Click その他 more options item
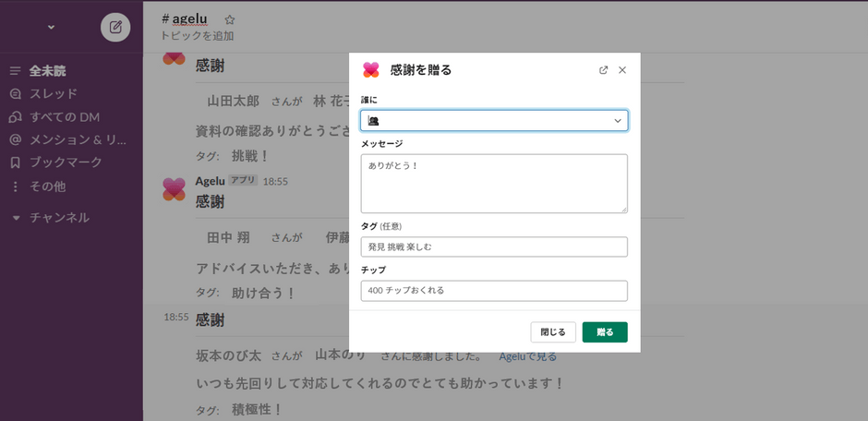868x421 pixels. point(47,186)
